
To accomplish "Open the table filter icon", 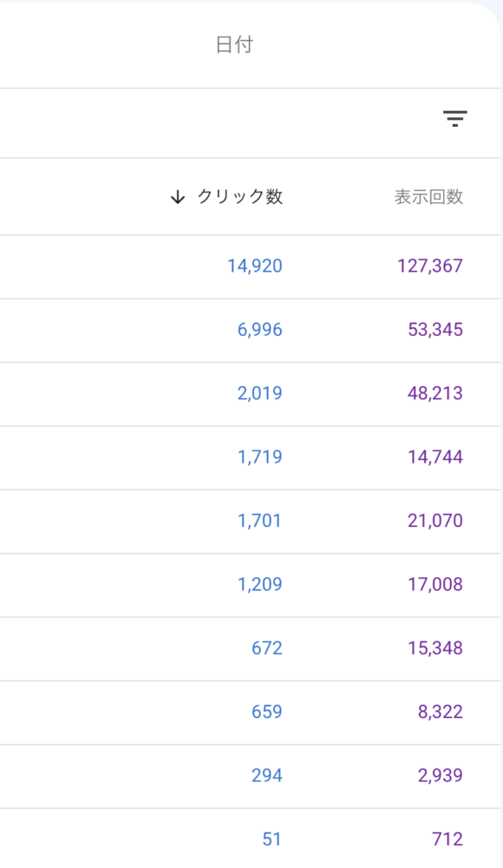I will [454, 118].
